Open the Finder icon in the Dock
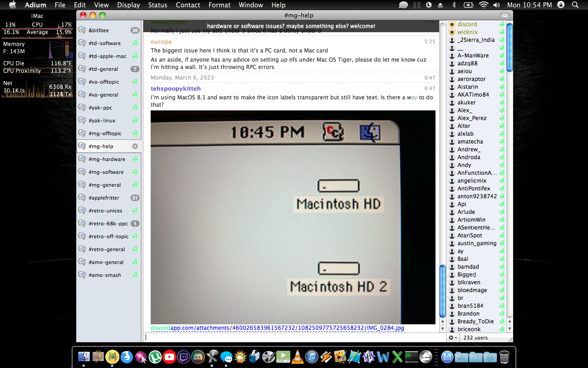588x368 pixels. tap(84, 356)
